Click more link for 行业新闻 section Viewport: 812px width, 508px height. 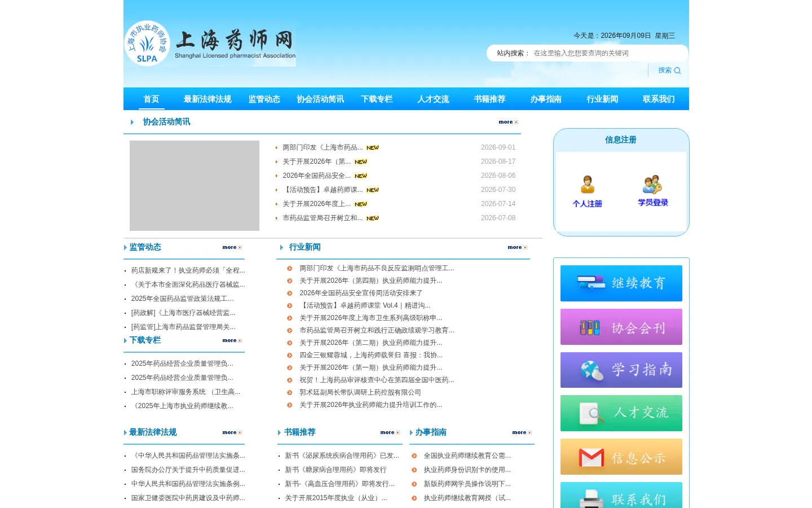517,247
